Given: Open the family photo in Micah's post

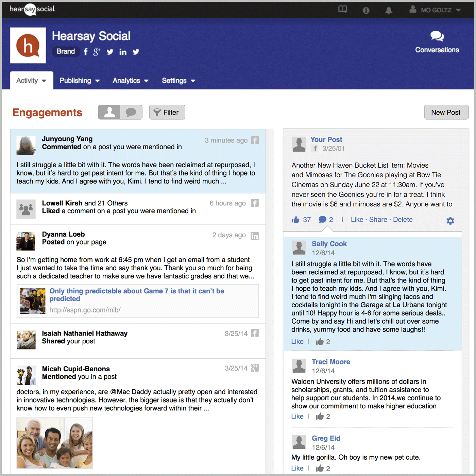Looking at the screenshot, I should tap(54, 443).
